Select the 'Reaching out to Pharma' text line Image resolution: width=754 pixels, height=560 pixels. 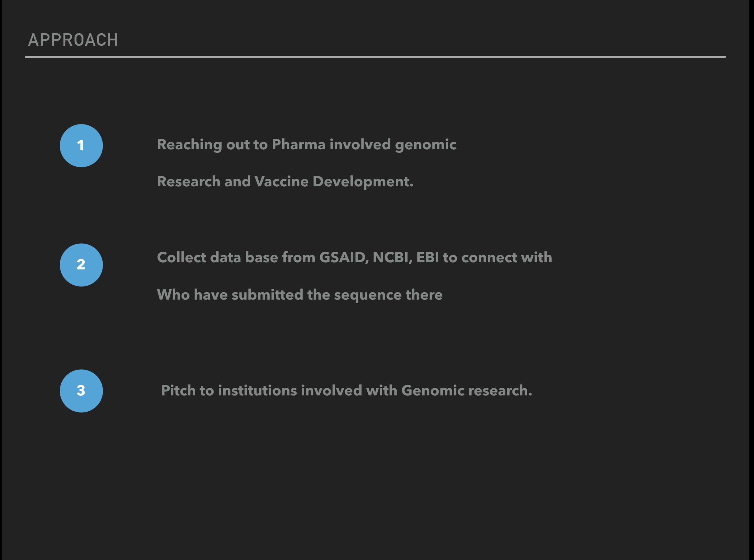(307, 145)
